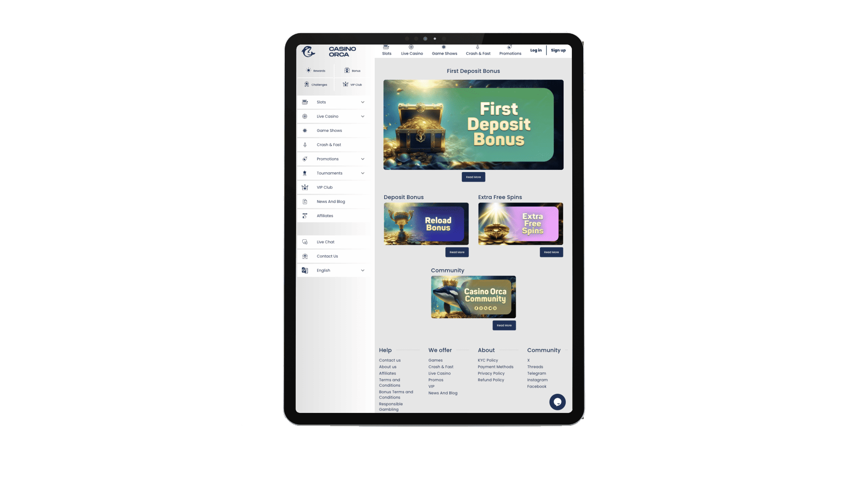Select the Game Shows tab in navbar
This screenshot has width=868, height=495.
pyautogui.click(x=444, y=51)
